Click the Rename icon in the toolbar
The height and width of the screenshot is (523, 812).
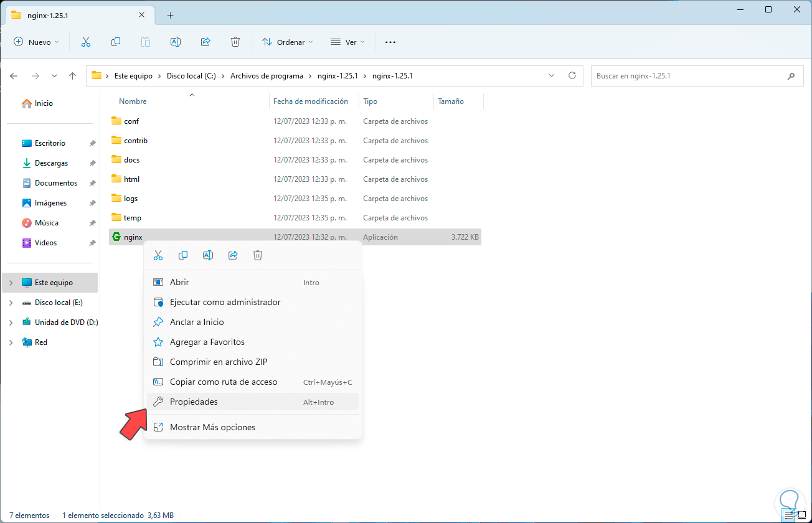(176, 42)
